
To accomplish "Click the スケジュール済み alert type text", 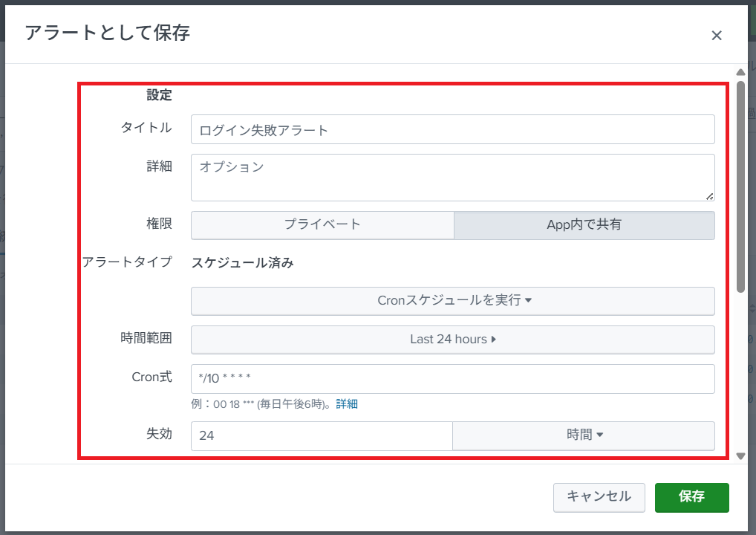I will pyautogui.click(x=243, y=263).
